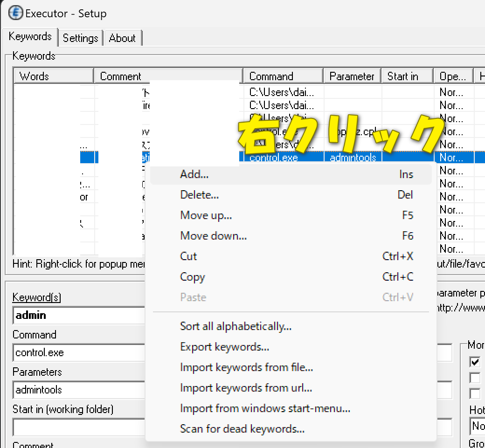The height and width of the screenshot is (448, 485).
Task: Choose Export keywords...
Action: [291, 347]
